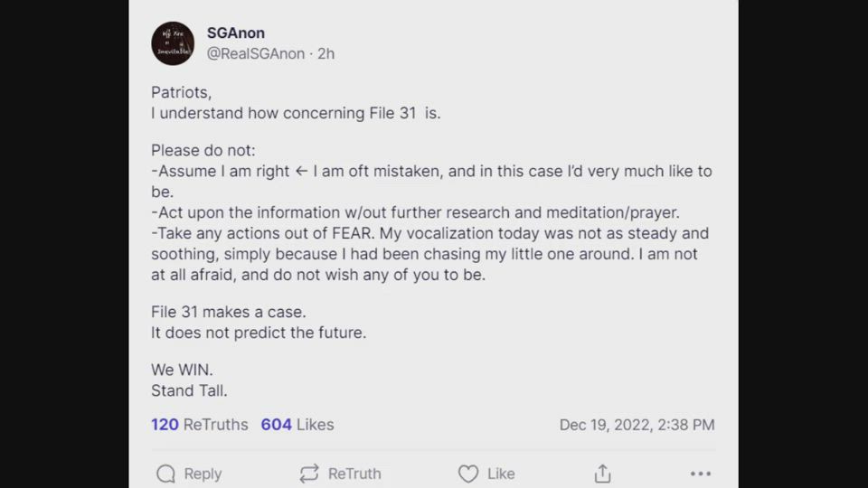The image size is (868, 488).
Task: Click the "We WIN." text line
Action: pos(182,371)
